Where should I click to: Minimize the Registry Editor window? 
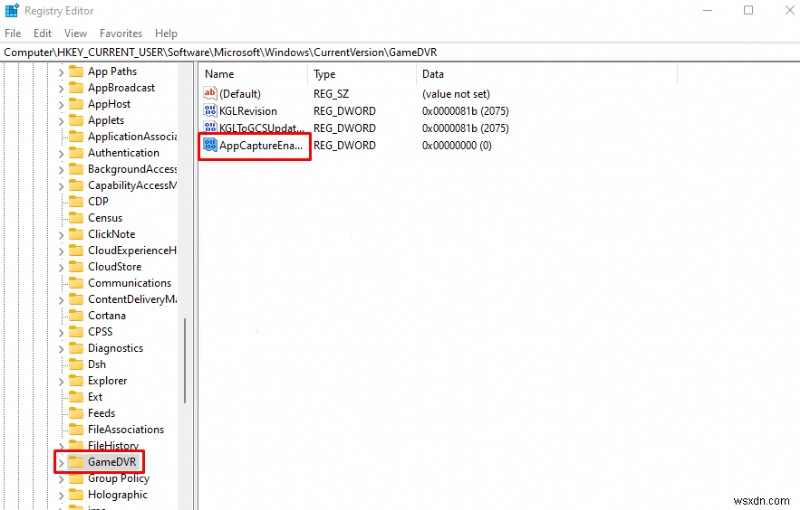[x=707, y=10]
